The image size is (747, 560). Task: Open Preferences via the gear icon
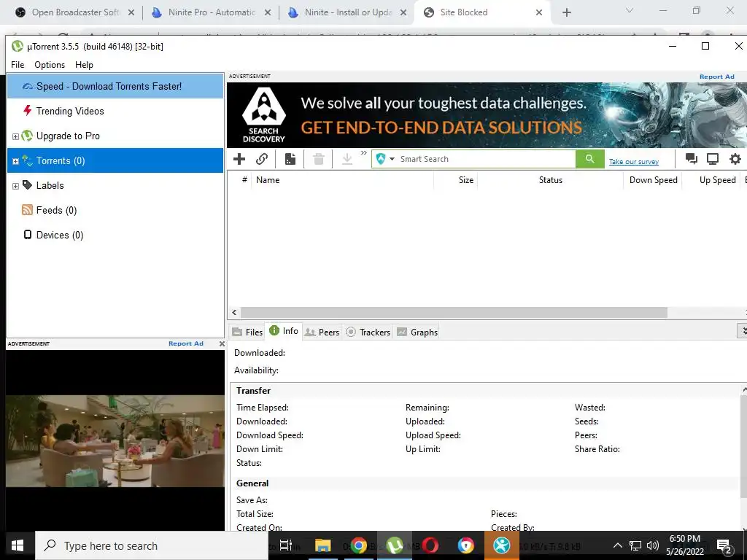coord(735,159)
